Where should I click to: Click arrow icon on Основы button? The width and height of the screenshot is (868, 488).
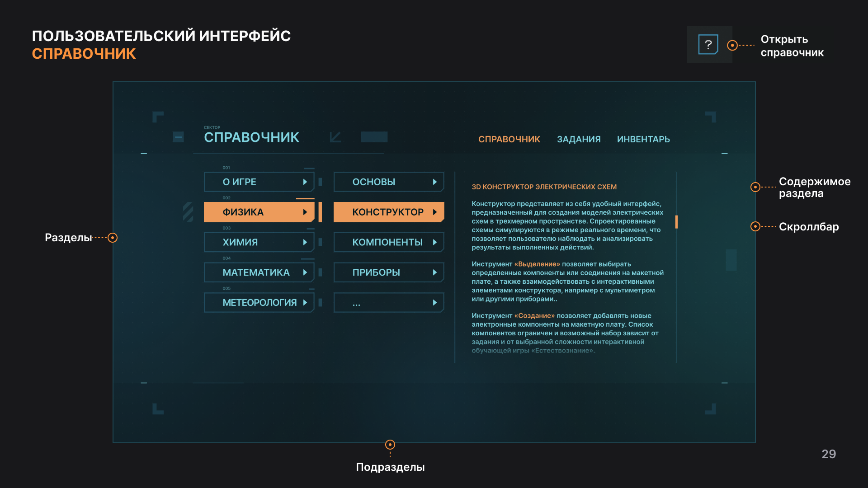(434, 182)
